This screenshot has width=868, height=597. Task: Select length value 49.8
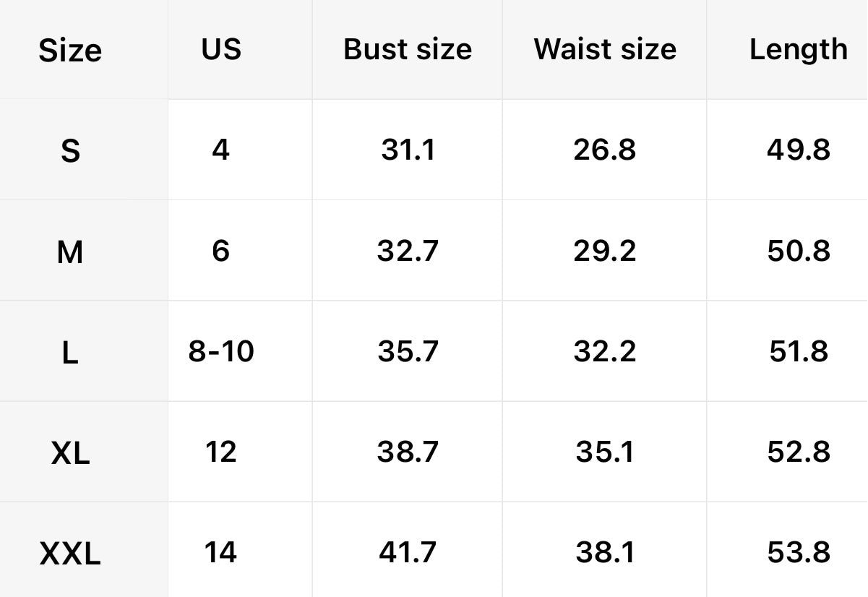pos(798,150)
